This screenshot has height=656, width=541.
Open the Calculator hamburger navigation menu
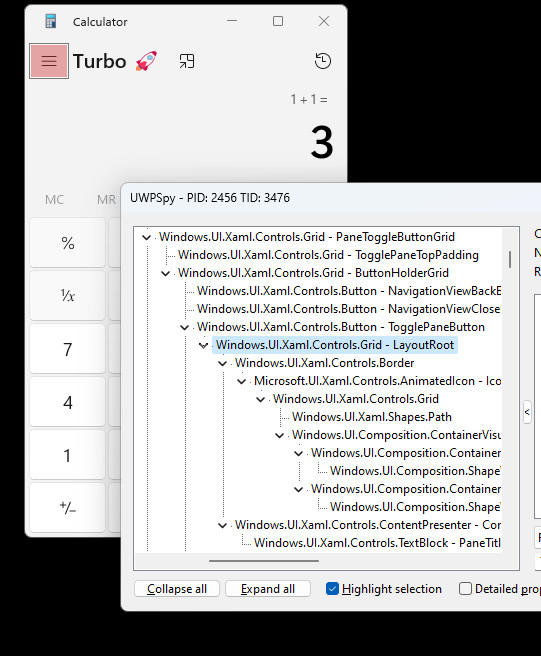[x=49, y=61]
